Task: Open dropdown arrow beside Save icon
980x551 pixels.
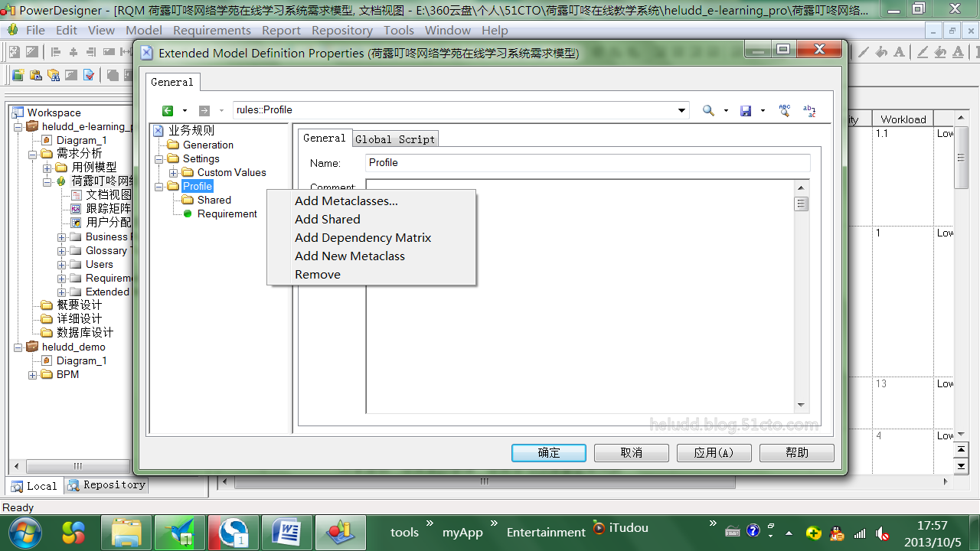Action: (763, 111)
